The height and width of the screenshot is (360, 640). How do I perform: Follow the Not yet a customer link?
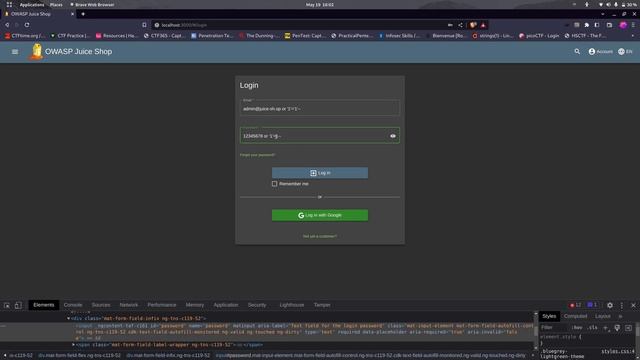click(x=320, y=236)
